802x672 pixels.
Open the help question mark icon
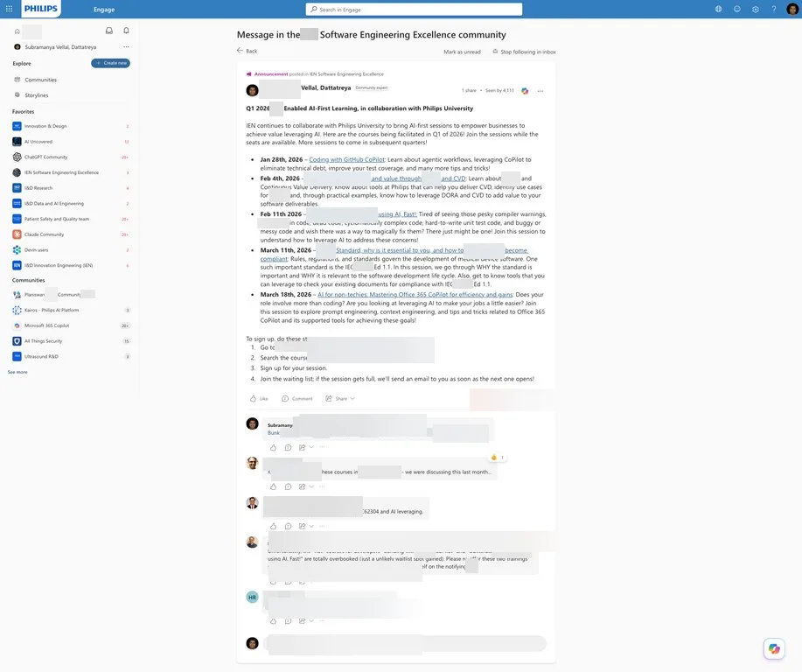click(774, 10)
